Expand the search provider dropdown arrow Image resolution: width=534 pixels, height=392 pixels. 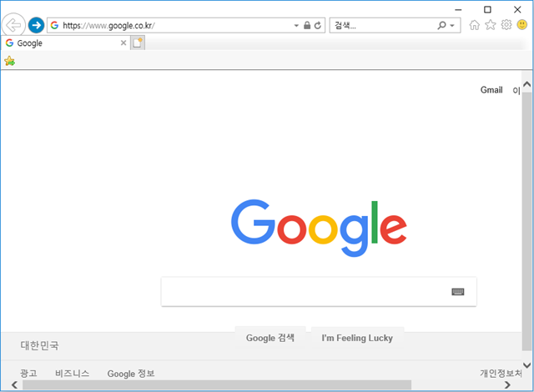point(452,26)
